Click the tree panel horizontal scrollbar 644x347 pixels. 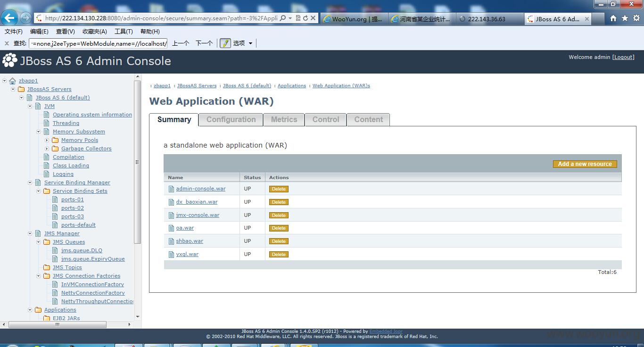[x=58, y=324]
